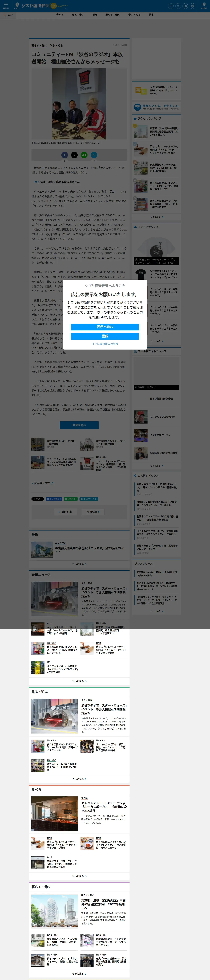This screenshot has width=210, height=980.
Task: Expand もっと見る under 特集 section
Action: 79,564
